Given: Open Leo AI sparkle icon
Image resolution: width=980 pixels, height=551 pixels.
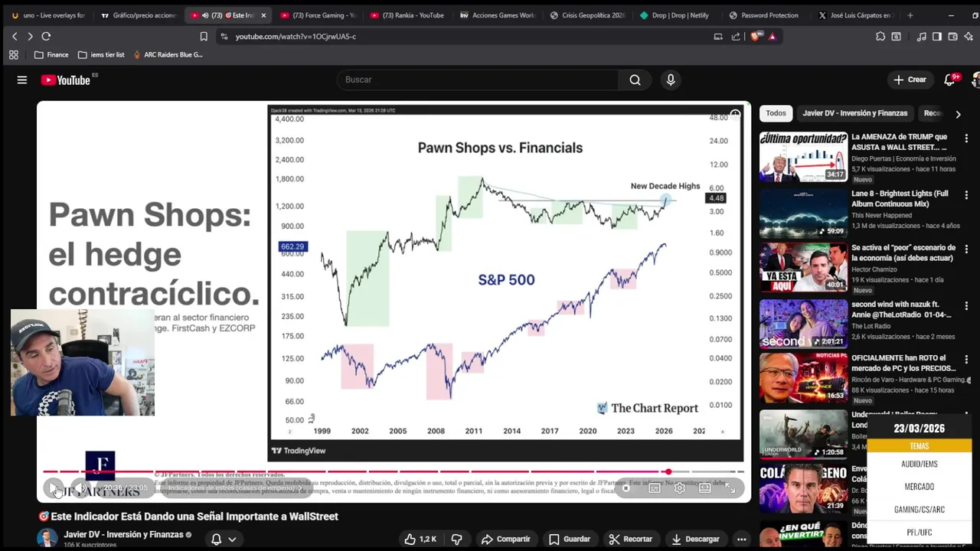Looking at the screenshot, I should tap(969, 36).
